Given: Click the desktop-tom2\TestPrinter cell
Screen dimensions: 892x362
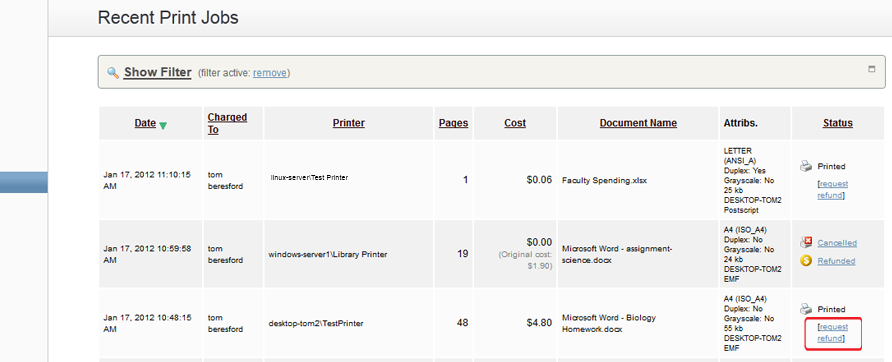Looking at the screenshot, I should click(316, 323).
